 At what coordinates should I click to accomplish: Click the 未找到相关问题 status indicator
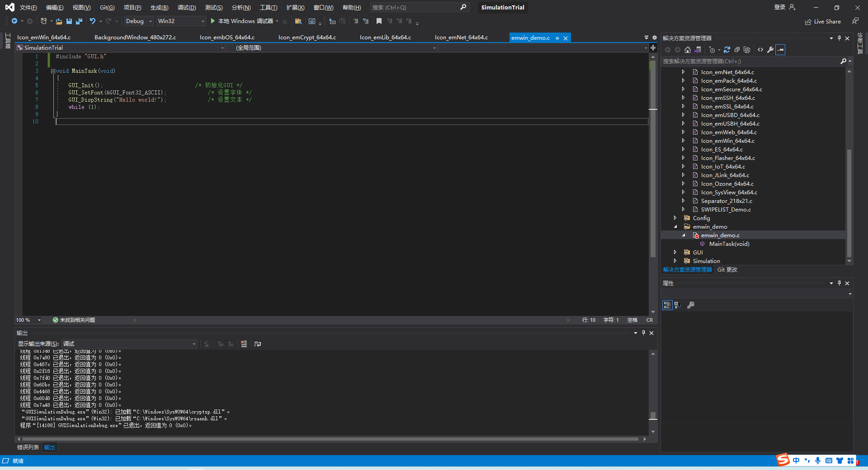pos(74,320)
